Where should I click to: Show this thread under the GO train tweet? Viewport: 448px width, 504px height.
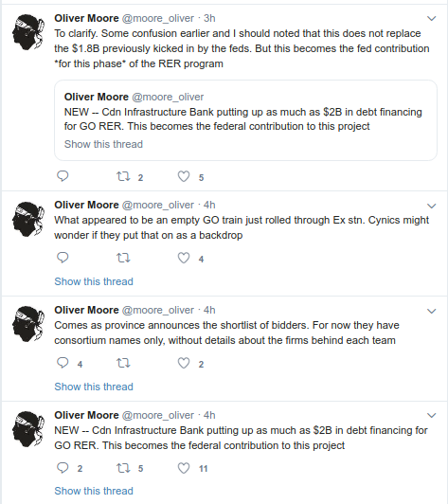pyautogui.click(x=94, y=281)
